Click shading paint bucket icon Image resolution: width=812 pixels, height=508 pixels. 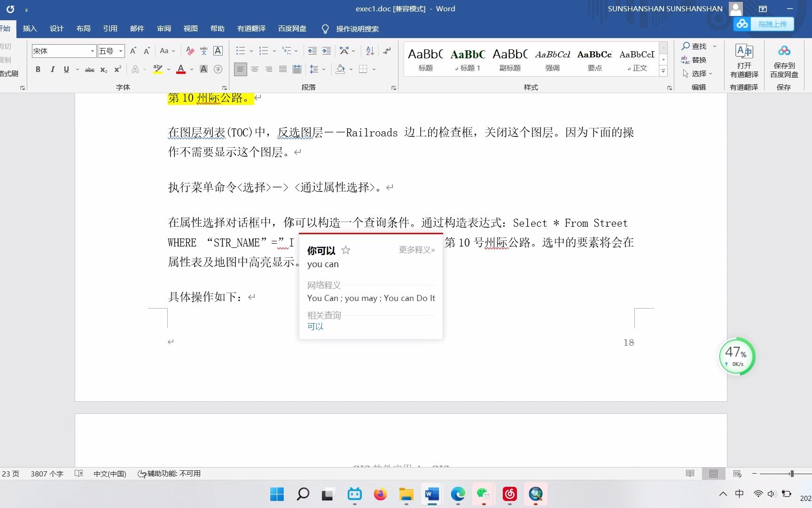pyautogui.click(x=340, y=69)
